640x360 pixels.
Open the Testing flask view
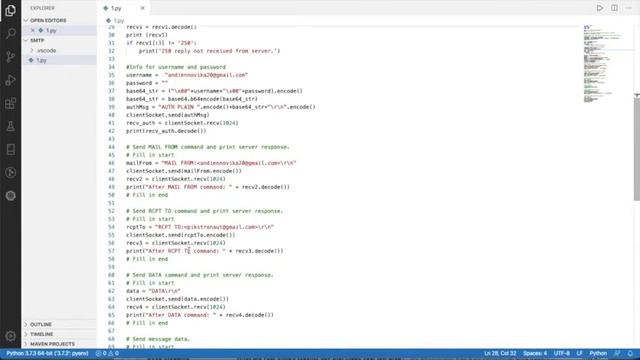click(x=11, y=126)
